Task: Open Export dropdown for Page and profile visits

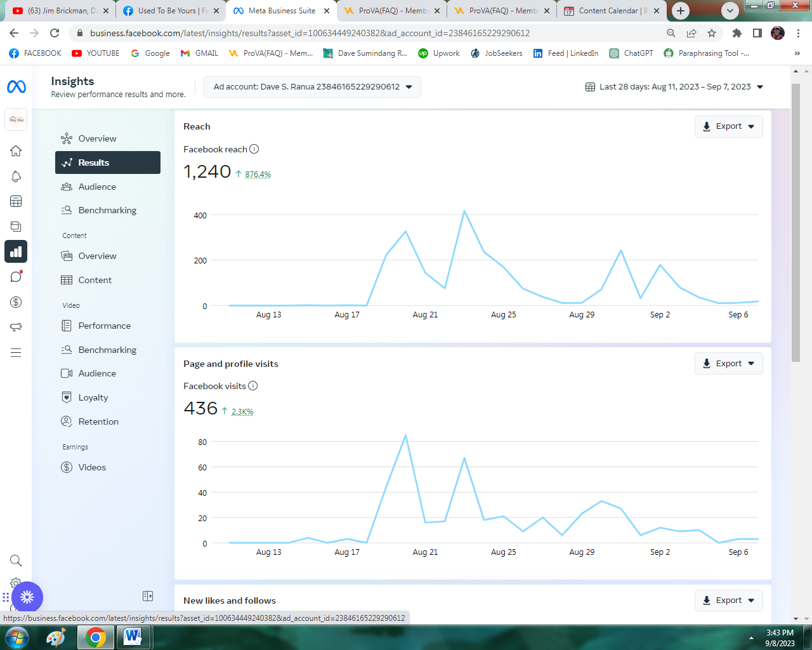Action: (x=729, y=364)
